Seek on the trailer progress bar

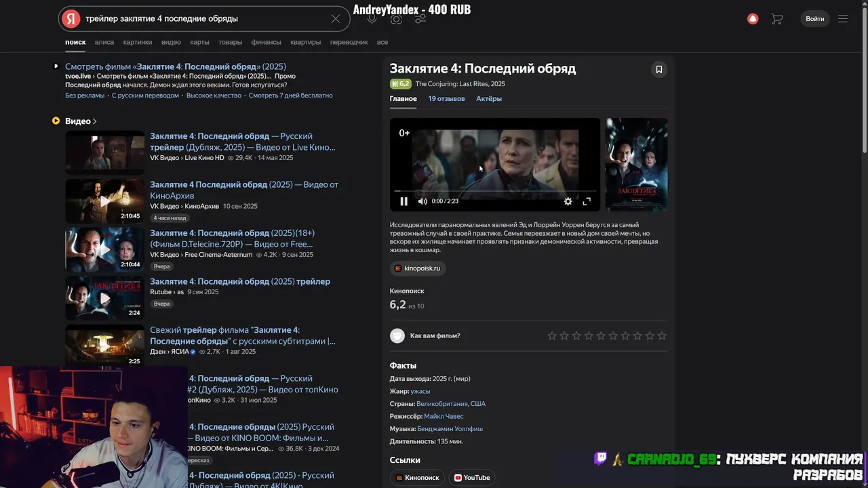click(x=494, y=191)
